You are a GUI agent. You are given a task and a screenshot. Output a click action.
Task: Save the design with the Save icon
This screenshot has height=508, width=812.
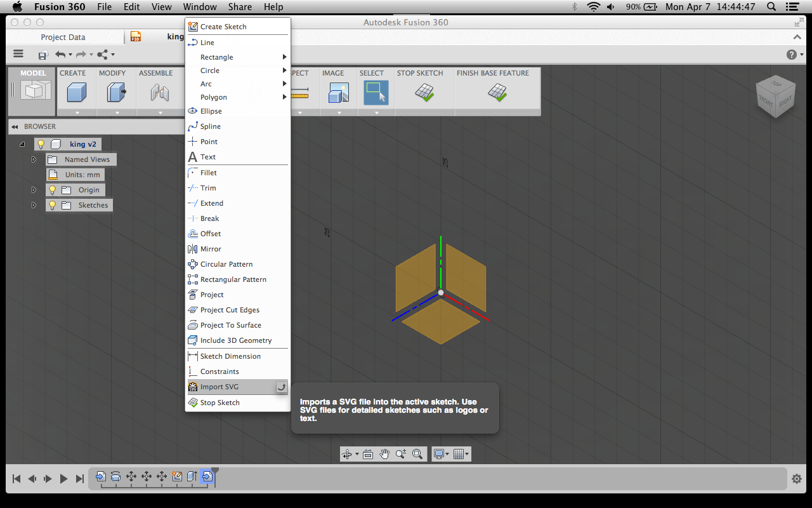(x=43, y=55)
